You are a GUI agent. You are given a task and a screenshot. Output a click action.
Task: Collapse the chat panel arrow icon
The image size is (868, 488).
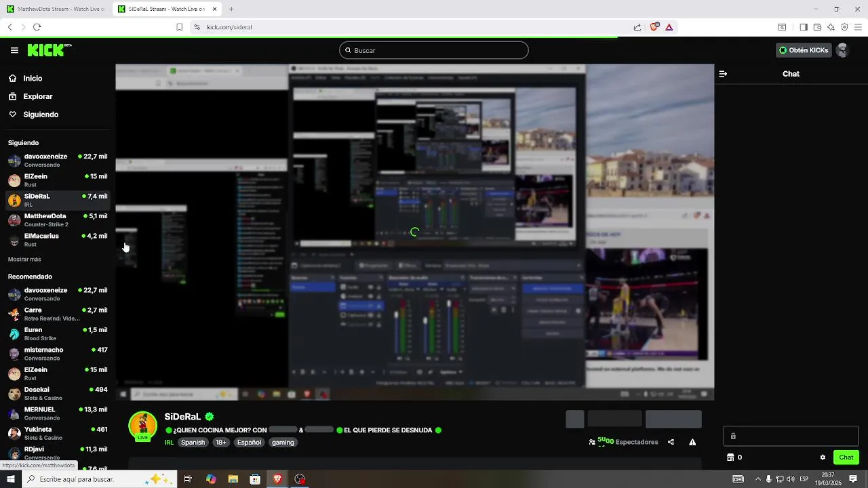[x=723, y=74]
